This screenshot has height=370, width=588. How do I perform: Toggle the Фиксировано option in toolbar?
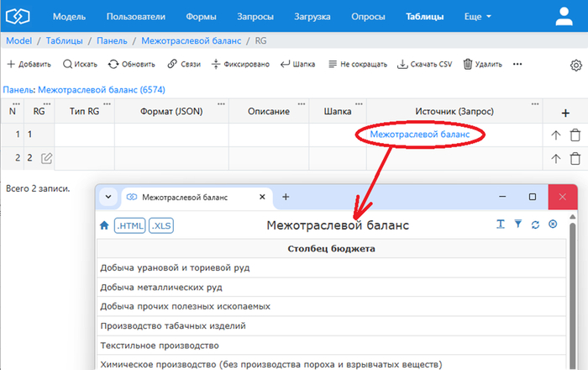[240, 64]
